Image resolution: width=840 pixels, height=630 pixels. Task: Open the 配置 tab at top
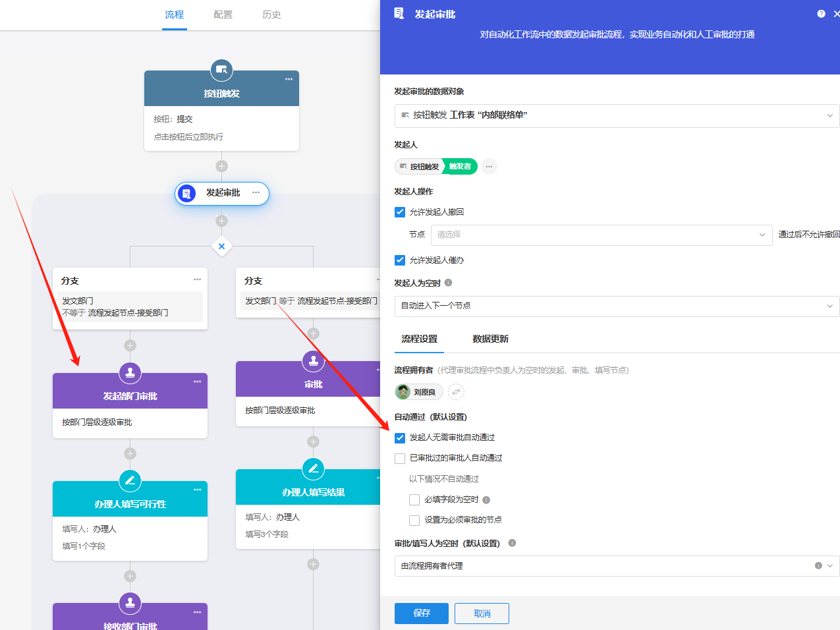pyautogui.click(x=223, y=14)
